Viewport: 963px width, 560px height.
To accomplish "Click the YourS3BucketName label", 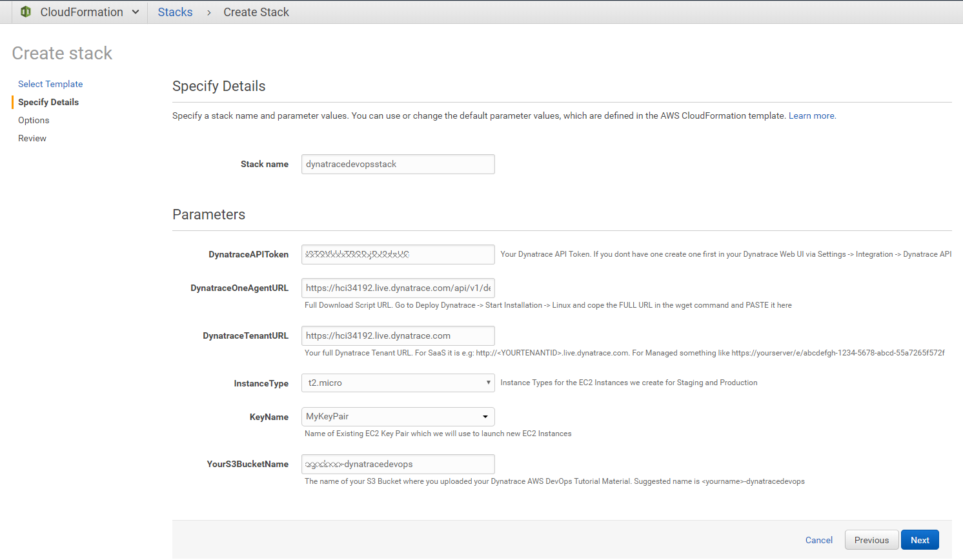I will click(x=247, y=464).
